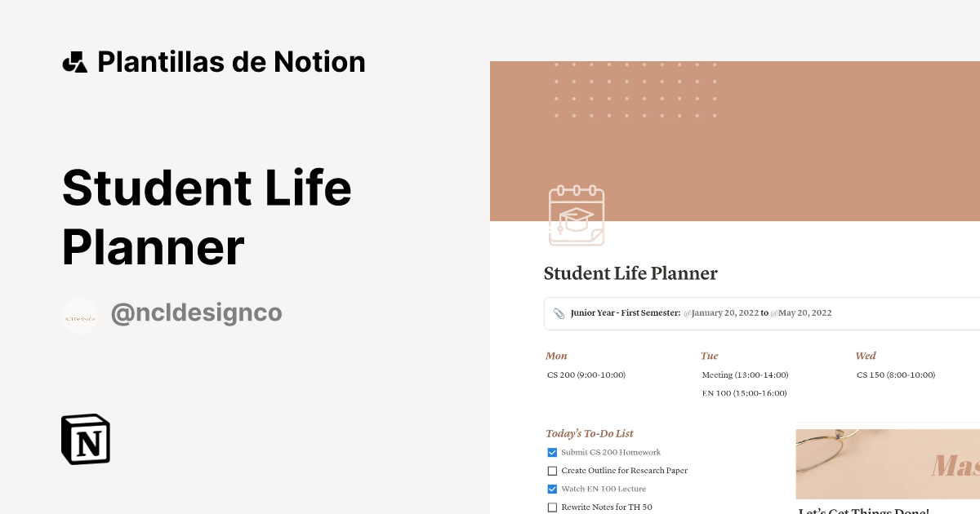The image size is (980, 514).
Task: Select the Today's To-Do List heading
Action: point(590,433)
